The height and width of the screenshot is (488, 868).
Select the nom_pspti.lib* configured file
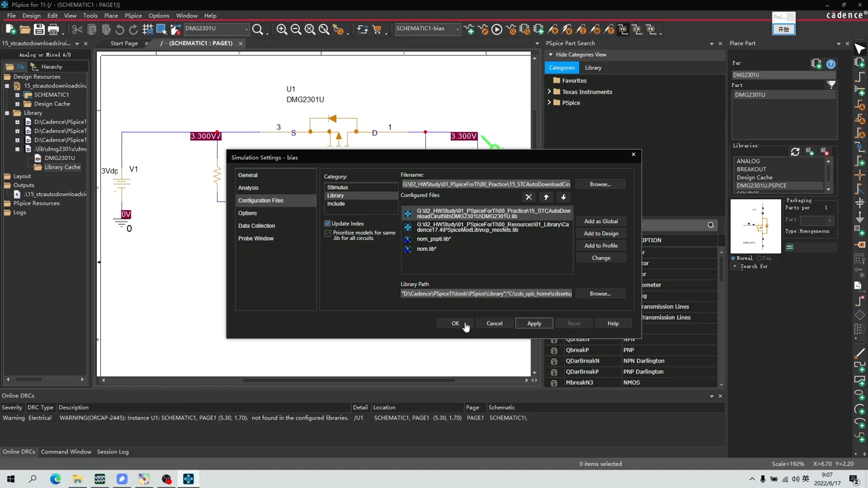tap(434, 239)
